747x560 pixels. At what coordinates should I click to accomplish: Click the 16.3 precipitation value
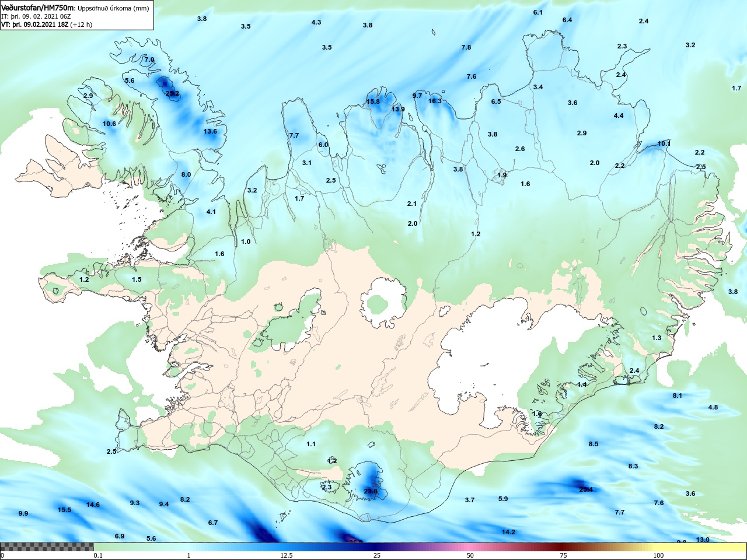435,101
